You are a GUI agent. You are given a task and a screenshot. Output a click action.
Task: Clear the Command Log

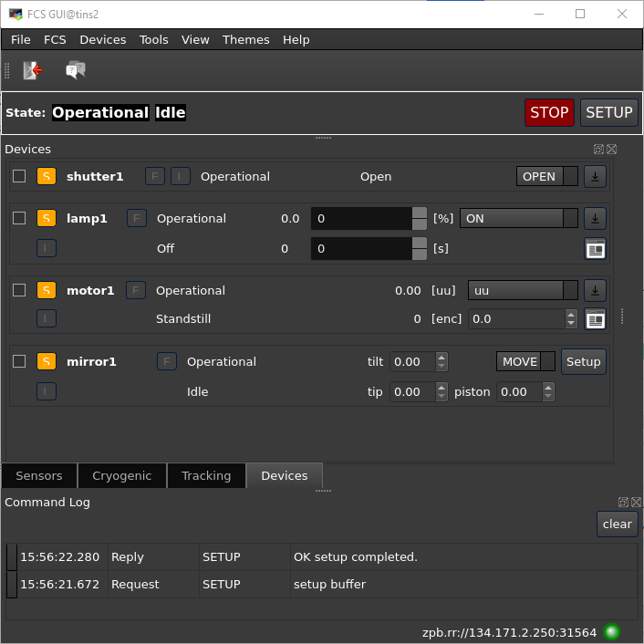pyautogui.click(x=617, y=524)
